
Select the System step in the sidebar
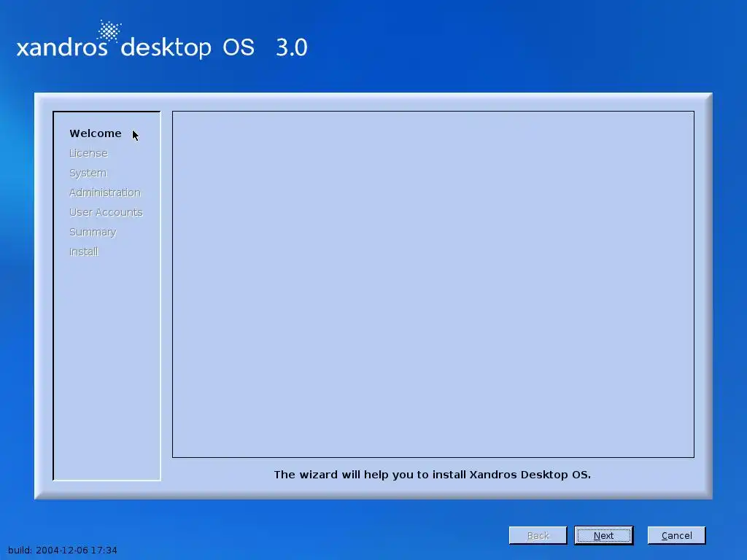coord(88,174)
